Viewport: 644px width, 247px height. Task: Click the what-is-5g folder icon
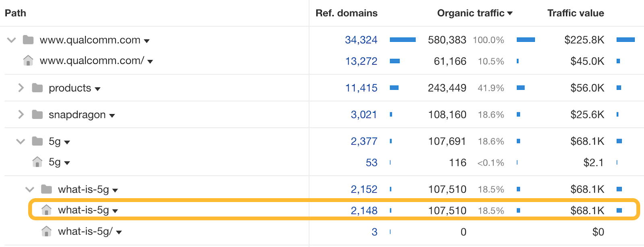(x=47, y=189)
